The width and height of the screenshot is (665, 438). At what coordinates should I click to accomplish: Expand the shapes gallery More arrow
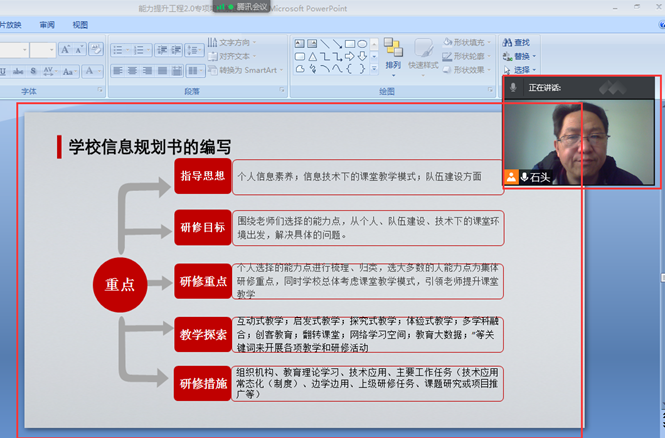click(x=374, y=68)
